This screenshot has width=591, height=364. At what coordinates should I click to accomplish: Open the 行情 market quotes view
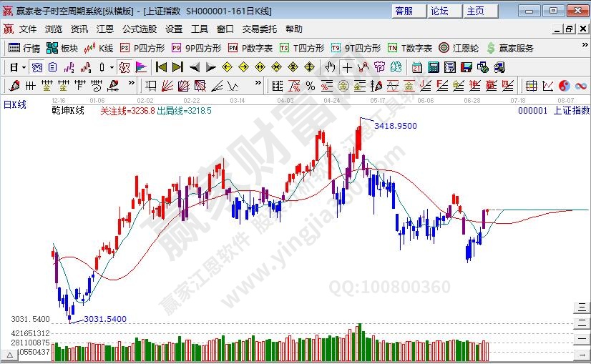pos(24,48)
